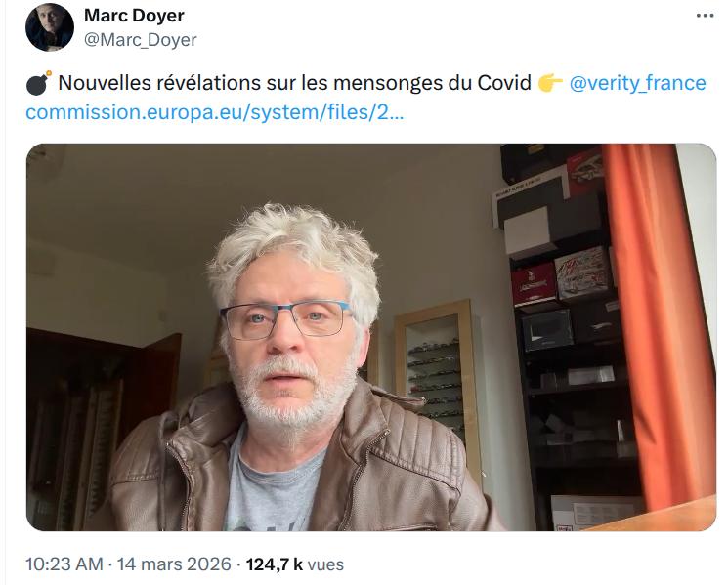Click the word "vues" beside the count

325,564
